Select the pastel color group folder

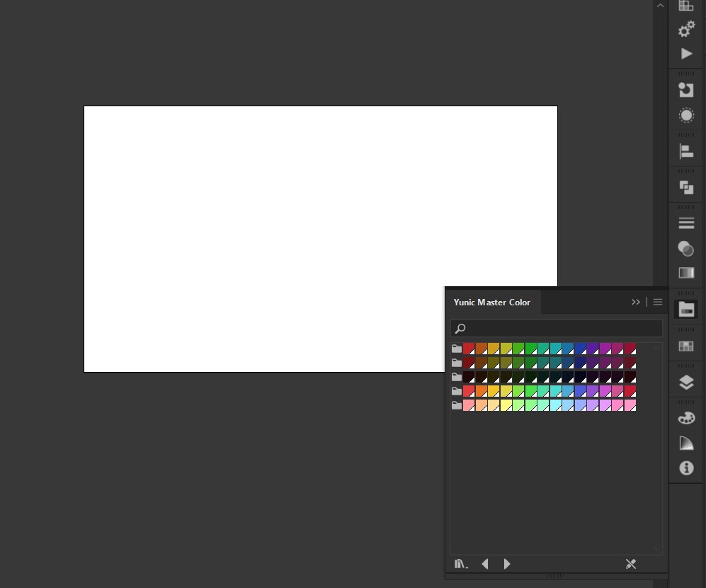click(x=457, y=405)
